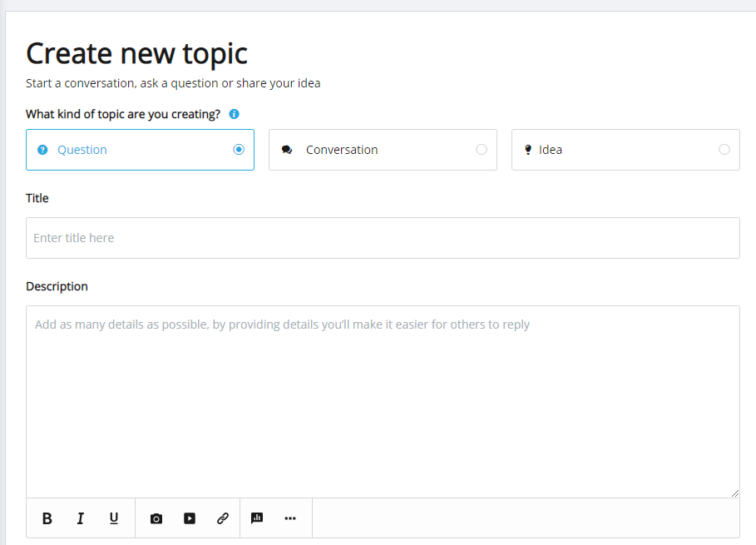This screenshot has height=545, width=756.
Task: Open more formatting options (three dots)
Action: [x=290, y=518]
